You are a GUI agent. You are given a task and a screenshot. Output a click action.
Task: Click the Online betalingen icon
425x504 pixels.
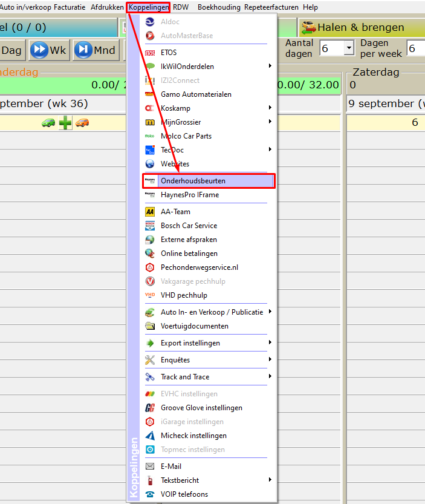(150, 254)
